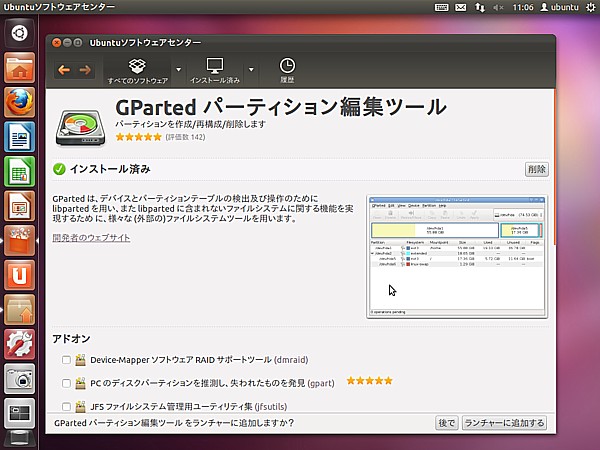Click the アドオン section heading
The height and width of the screenshot is (450, 600).
(71, 339)
